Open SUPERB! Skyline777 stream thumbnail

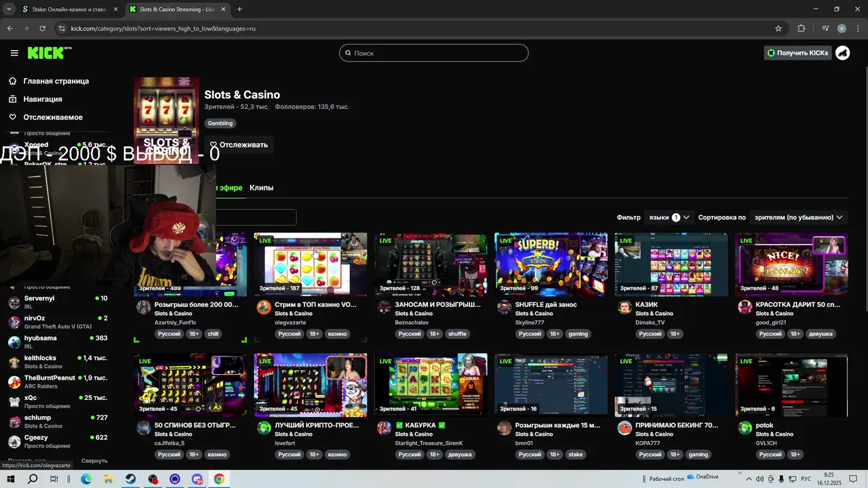coord(551,264)
